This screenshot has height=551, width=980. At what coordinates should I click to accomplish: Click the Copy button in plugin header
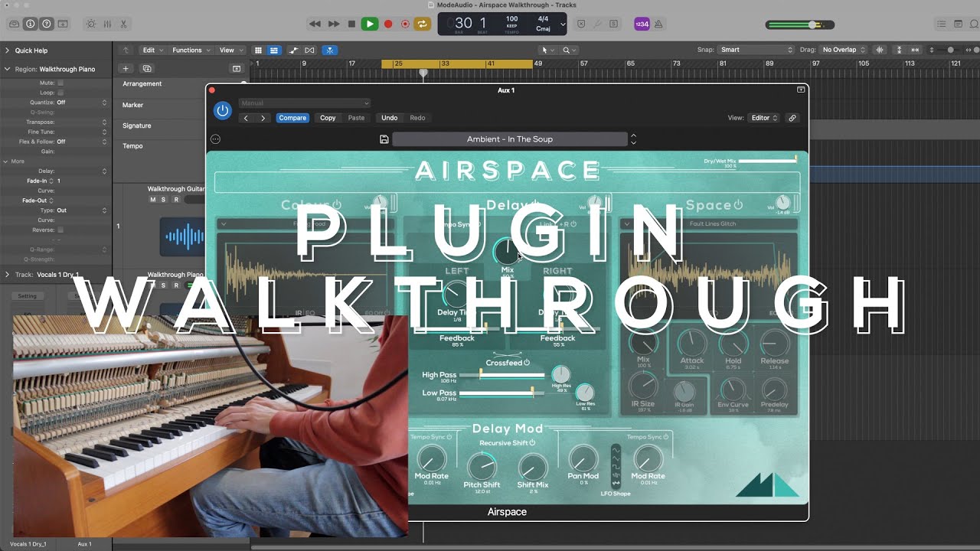(328, 118)
